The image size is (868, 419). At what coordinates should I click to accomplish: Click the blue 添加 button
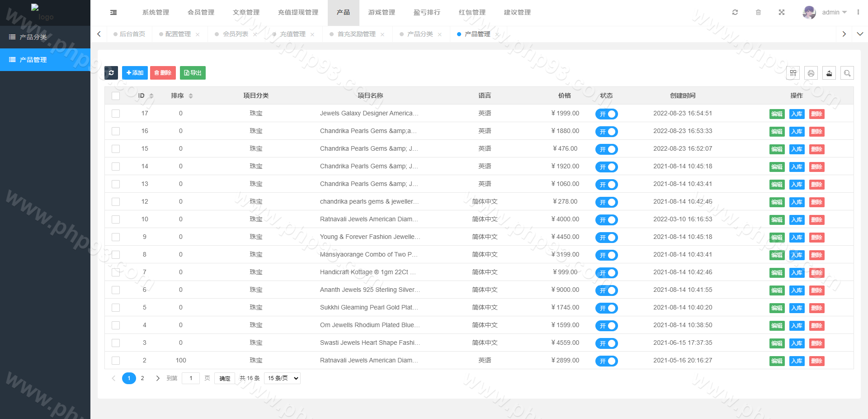[135, 73]
